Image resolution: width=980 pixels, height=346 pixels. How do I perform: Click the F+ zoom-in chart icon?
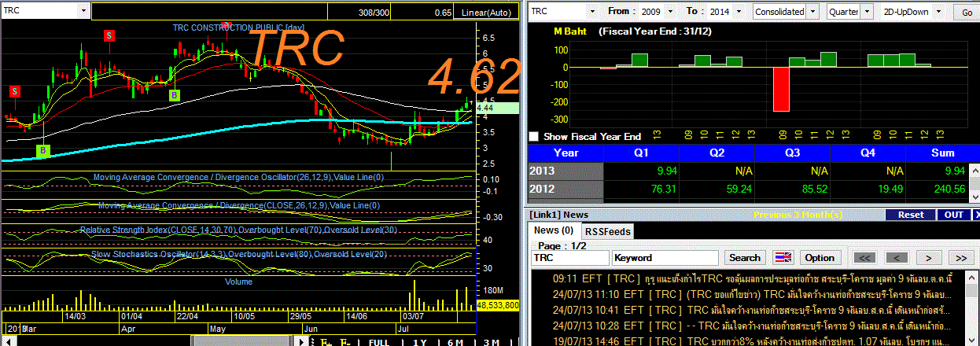pyautogui.click(x=326, y=342)
